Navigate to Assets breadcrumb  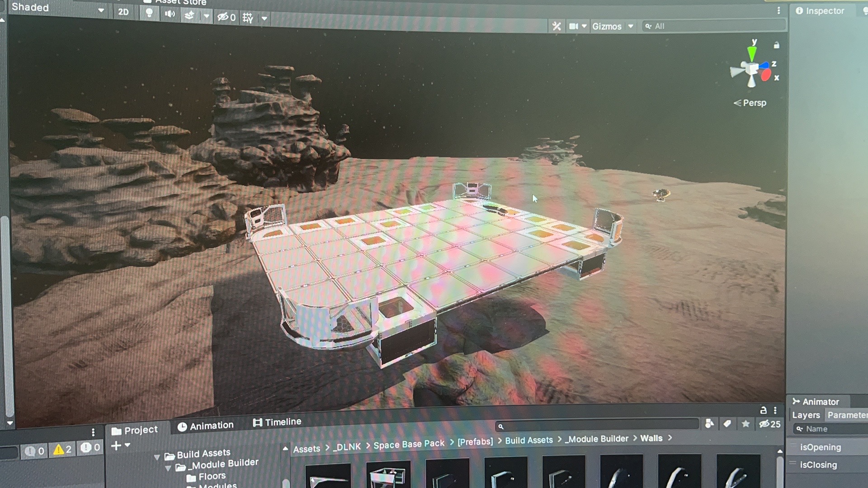pyautogui.click(x=307, y=449)
